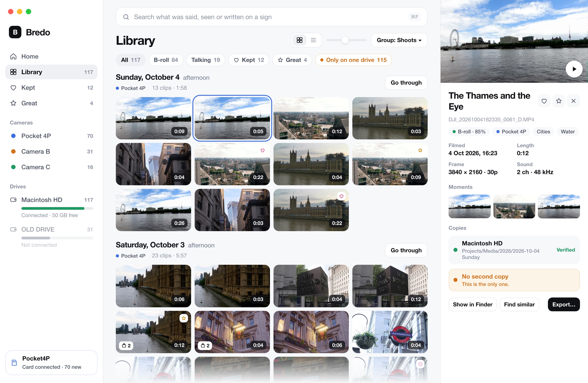
Task: Open Kept in the sidebar
Action: point(51,88)
